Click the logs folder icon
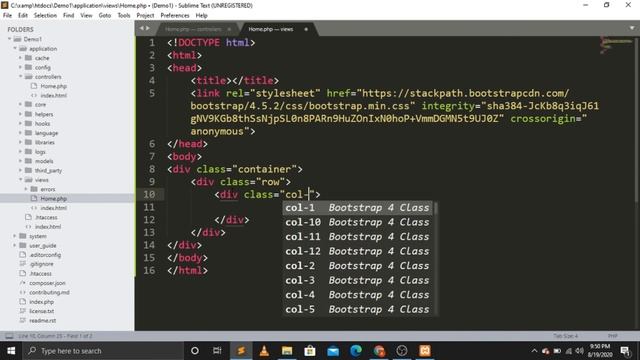This screenshot has height=360, width=640. pos(28,151)
